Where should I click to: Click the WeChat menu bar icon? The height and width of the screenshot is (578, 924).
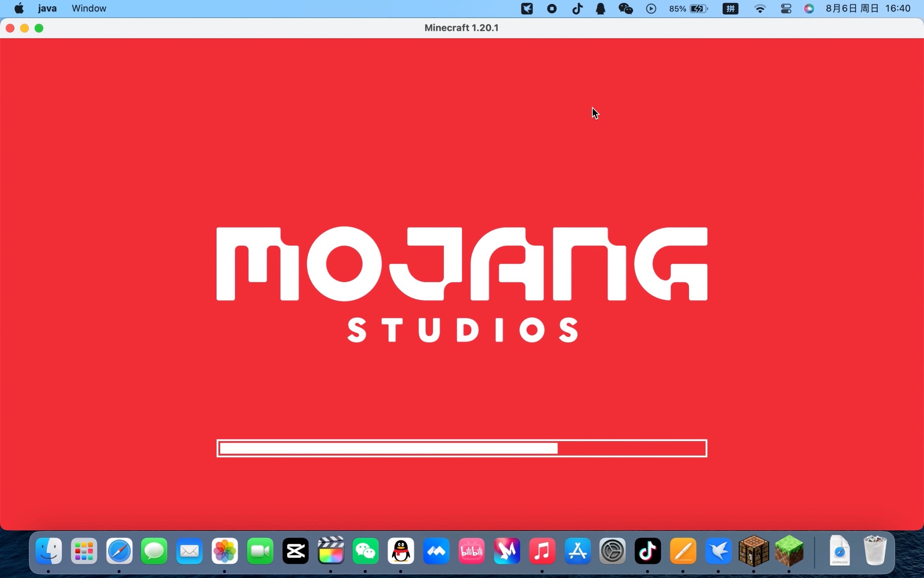coord(626,8)
